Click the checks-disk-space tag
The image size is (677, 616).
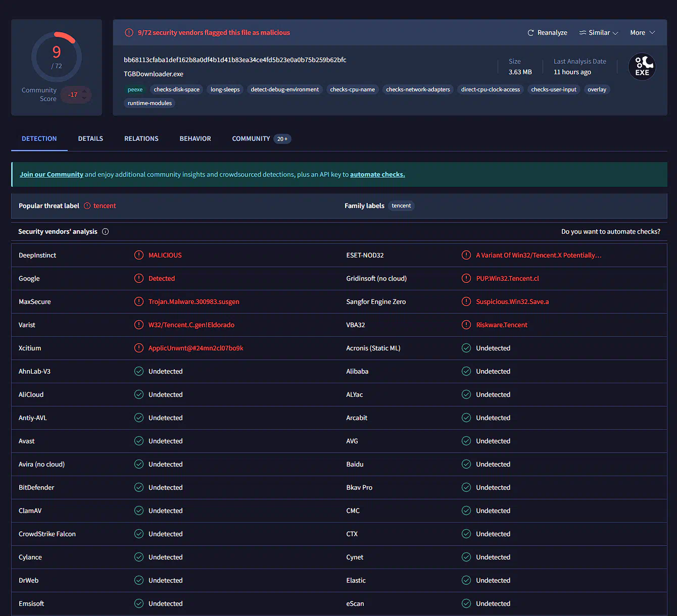point(177,90)
